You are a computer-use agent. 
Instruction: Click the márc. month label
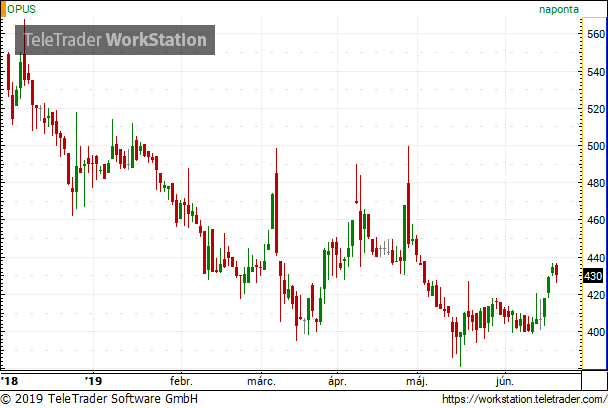[x=261, y=381]
